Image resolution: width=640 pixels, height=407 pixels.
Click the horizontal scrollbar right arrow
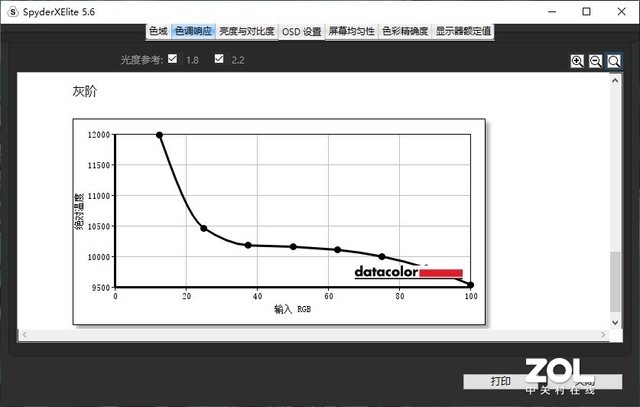[x=603, y=335]
